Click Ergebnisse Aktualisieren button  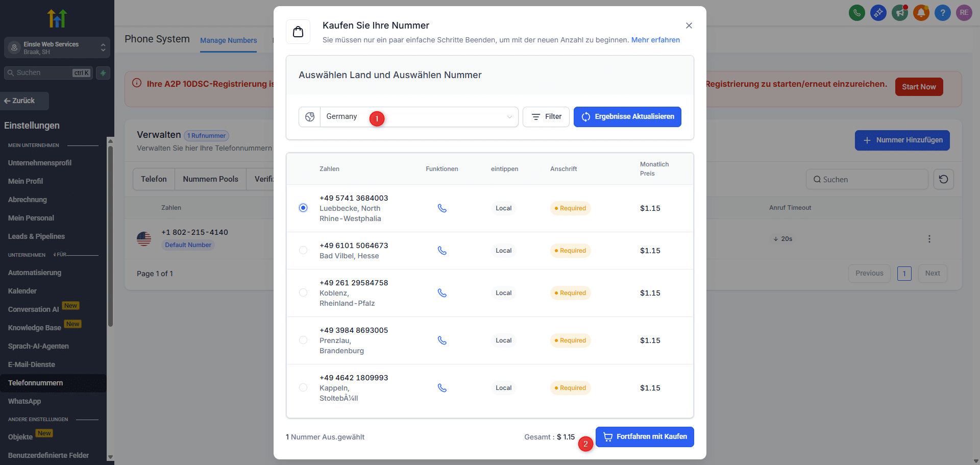[x=627, y=117]
